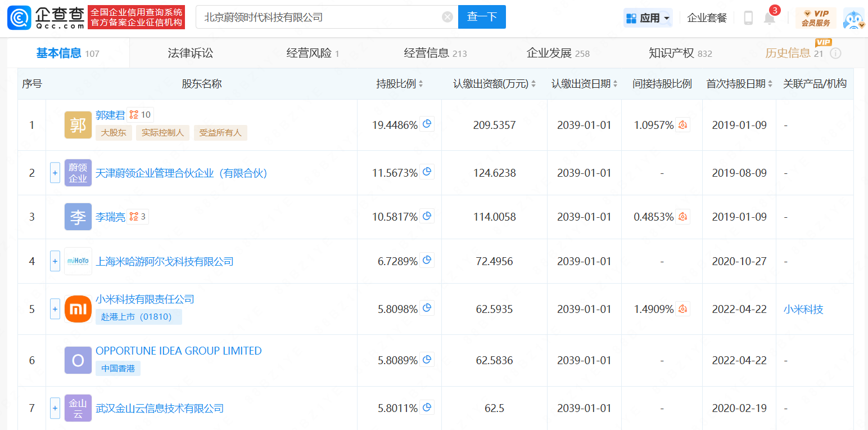This screenshot has height=430, width=868.
Task: Click the 李 avatar tile
Action: coord(78,217)
